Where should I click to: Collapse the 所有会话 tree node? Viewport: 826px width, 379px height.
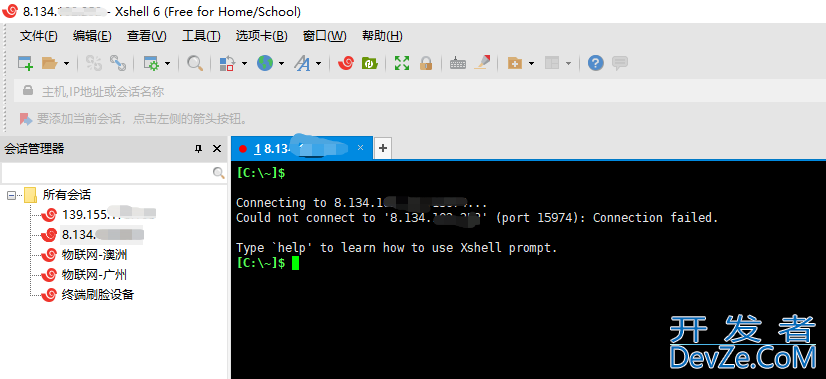pyautogui.click(x=11, y=196)
